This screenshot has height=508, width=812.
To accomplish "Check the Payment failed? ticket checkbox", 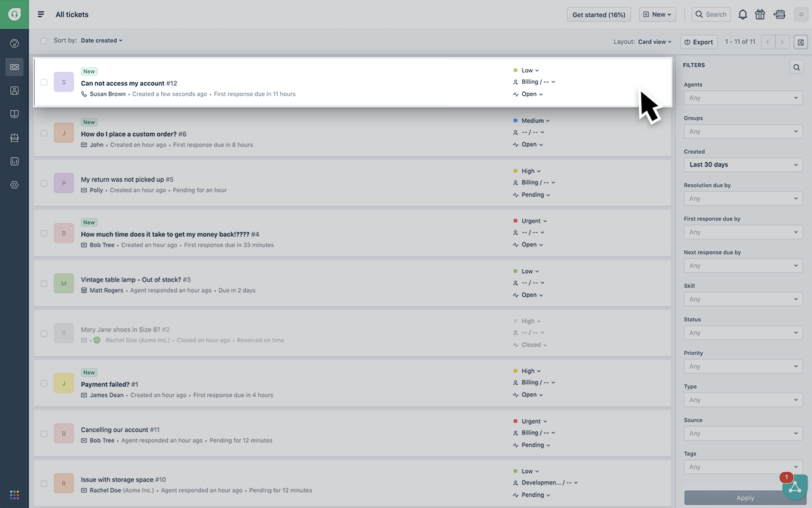I will (x=44, y=384).
